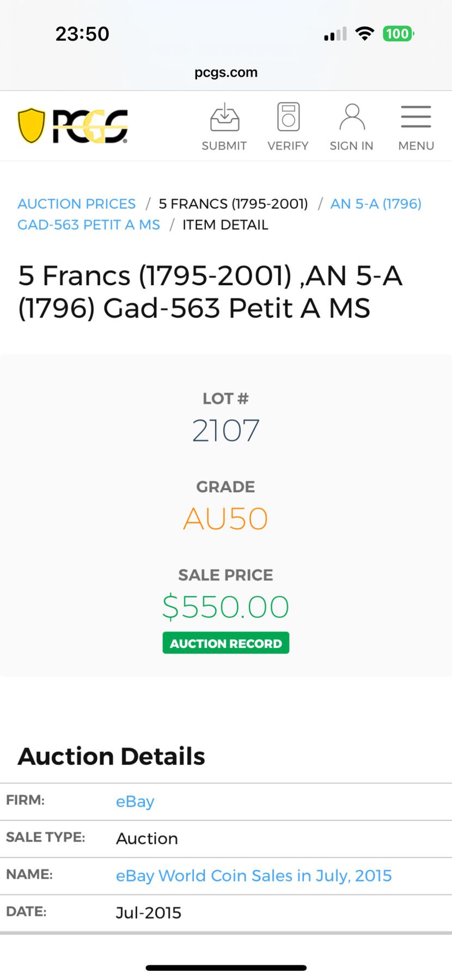Open eBay World Coin Sales July 2015
The image size is (452, 980).
254,875
